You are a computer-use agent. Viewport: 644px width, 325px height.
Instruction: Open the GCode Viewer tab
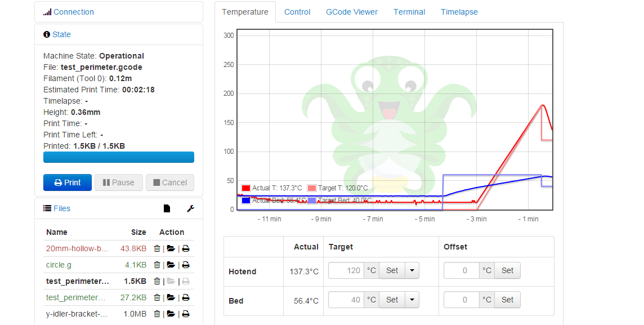click(352, 12)
